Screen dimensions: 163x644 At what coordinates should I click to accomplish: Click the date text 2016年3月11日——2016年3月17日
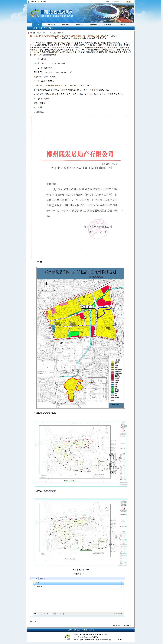[49, 64]
